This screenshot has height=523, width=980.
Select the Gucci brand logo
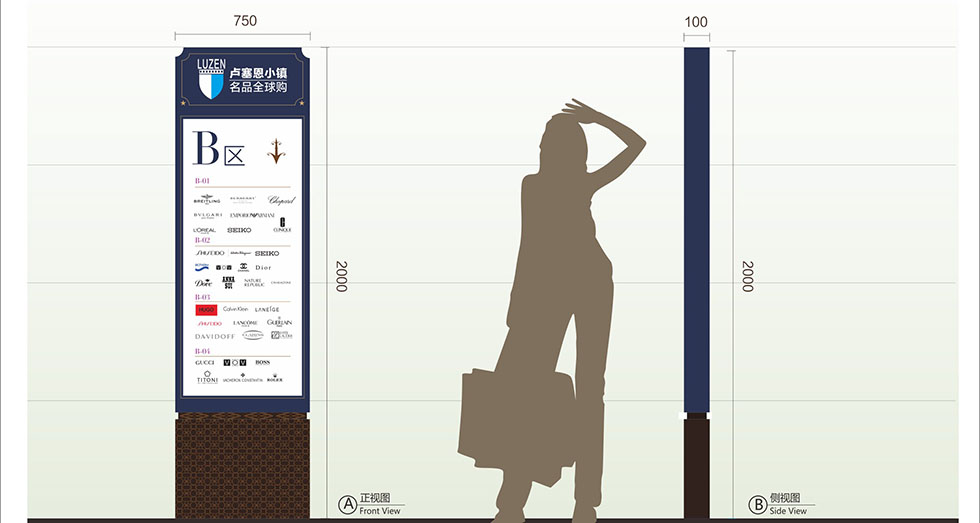pyautogui.click(x=205, y=362)
